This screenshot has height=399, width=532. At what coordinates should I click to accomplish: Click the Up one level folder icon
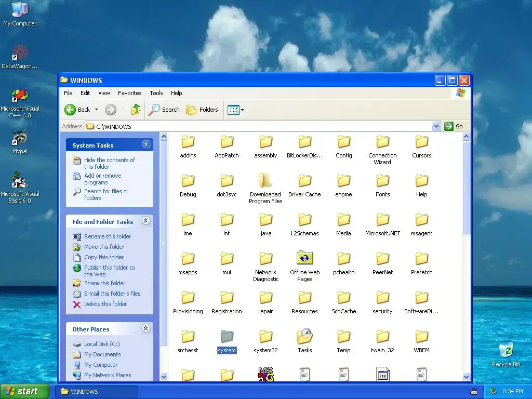click(136, 110)
